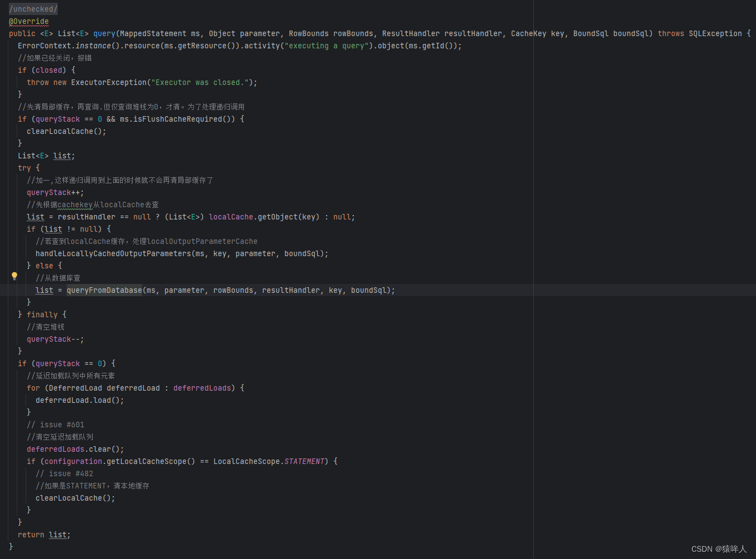Click the closed field in if condition
The image size is (756, 559).
tap(49, 70)
